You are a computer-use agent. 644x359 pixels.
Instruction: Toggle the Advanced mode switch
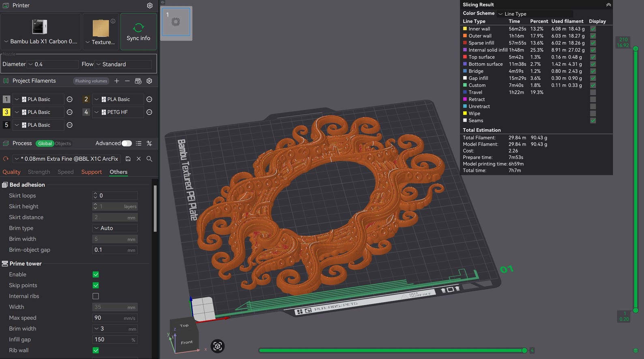[127, 143]
